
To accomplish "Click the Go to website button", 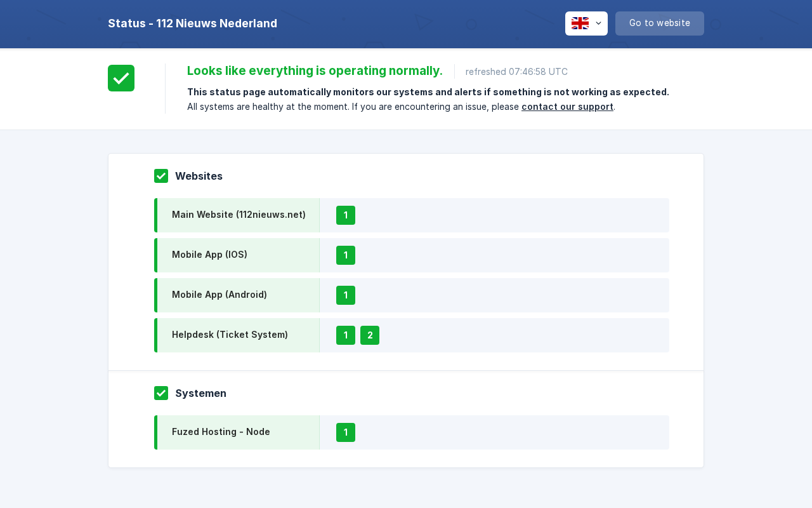I will [x=660, y=23].
